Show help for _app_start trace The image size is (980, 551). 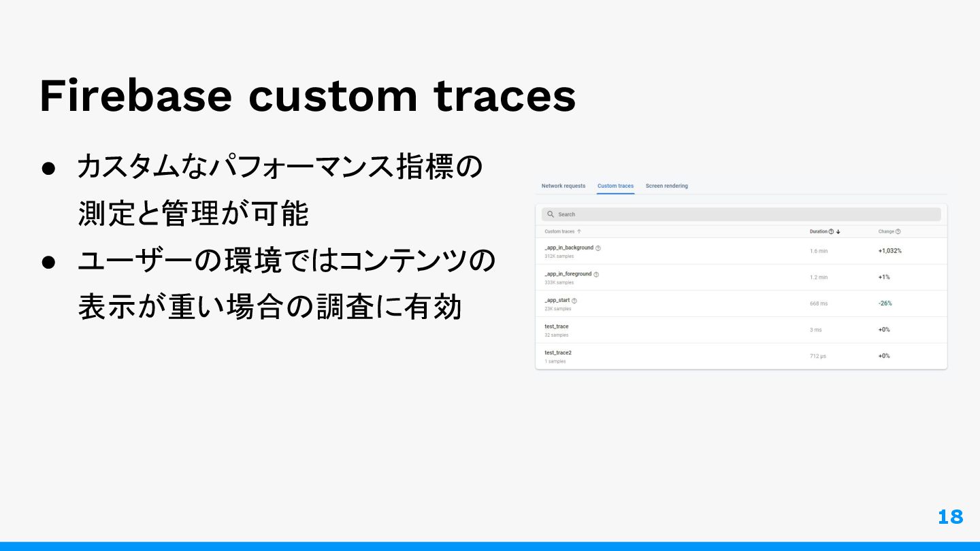pyautogui.click(x=574, y=301)
